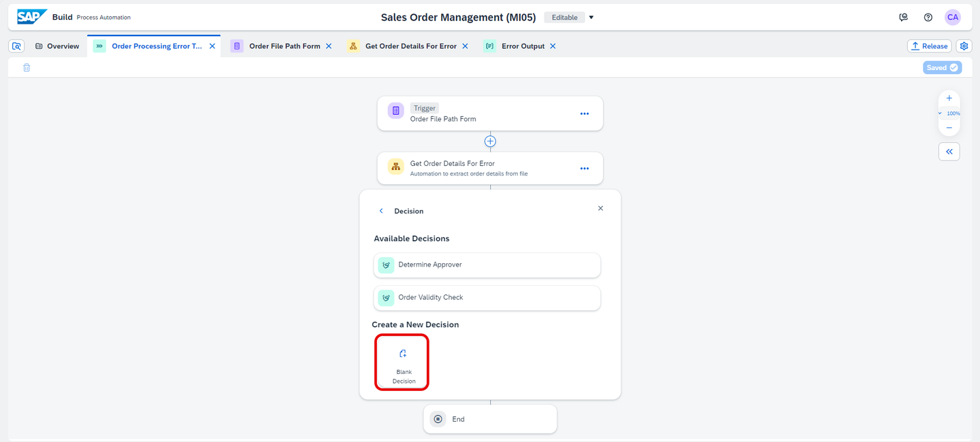This screenshot has width=980, height=442.
Task: Open the CA user avatar menu
Action: 953,18
